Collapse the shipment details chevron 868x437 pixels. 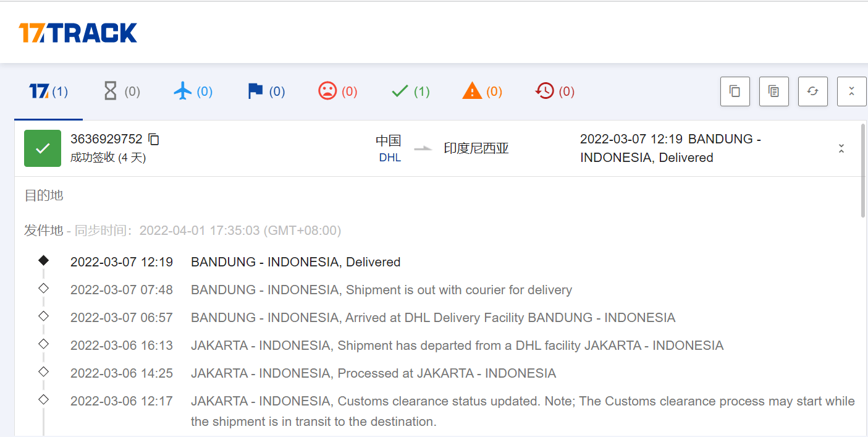841,148
